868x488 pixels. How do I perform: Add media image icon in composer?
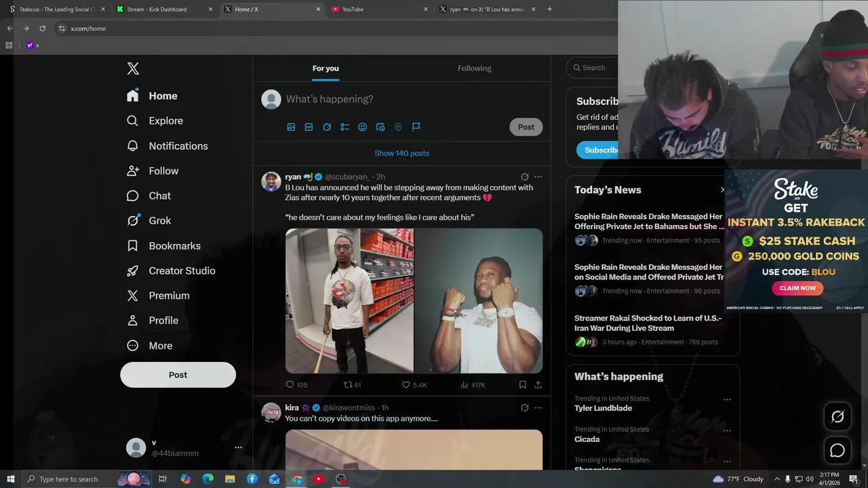(x=291, y=127)
